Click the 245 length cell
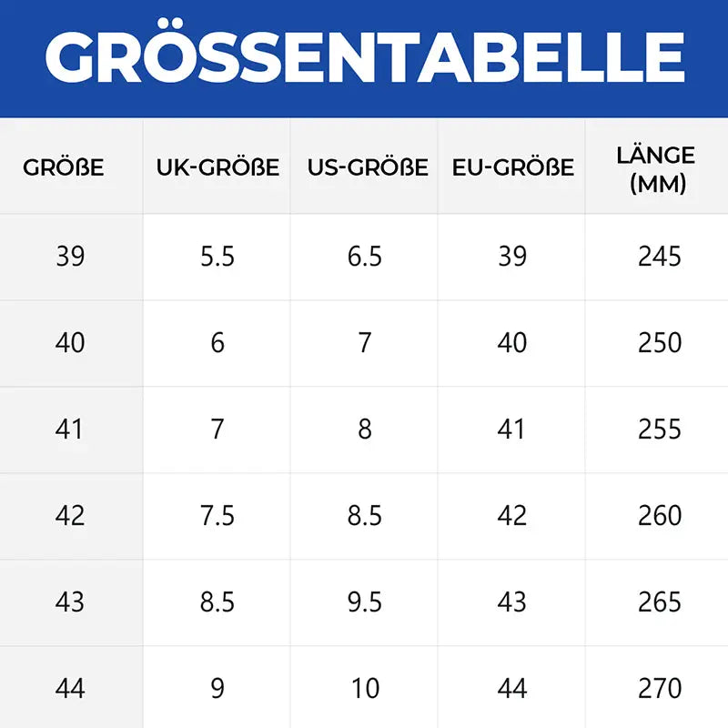This screenshot has height=728, width=728. [659, 257]
